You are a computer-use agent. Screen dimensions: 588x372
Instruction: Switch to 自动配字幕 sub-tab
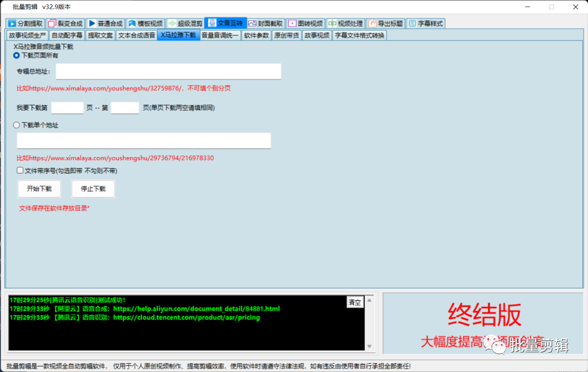click(x=67, y=35)
